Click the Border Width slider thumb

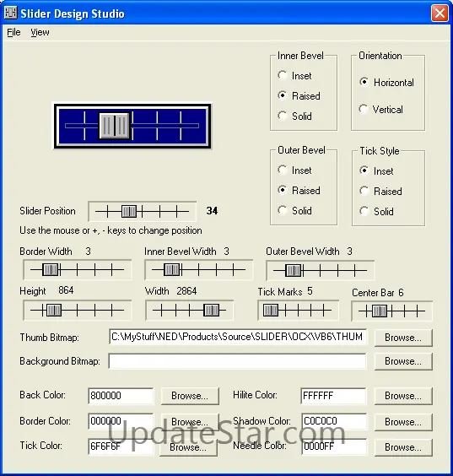point(51,269)
